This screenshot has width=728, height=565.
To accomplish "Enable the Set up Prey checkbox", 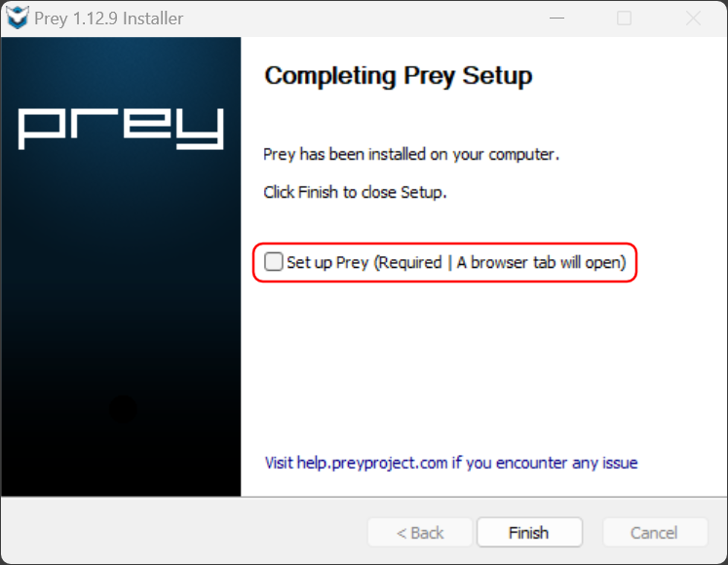I will click(274, 262).
